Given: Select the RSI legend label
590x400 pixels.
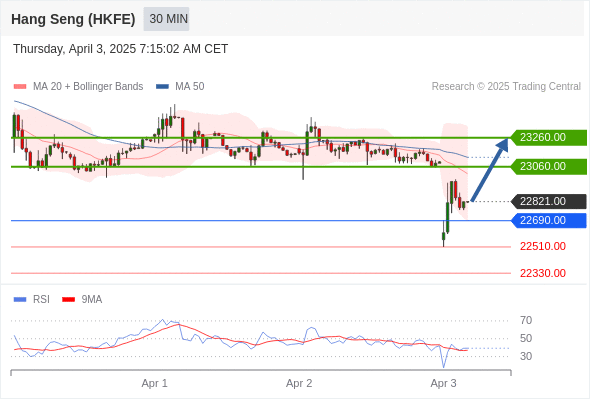Looking at the screenshot, I should pyautogui.click(x=41, y=300).
